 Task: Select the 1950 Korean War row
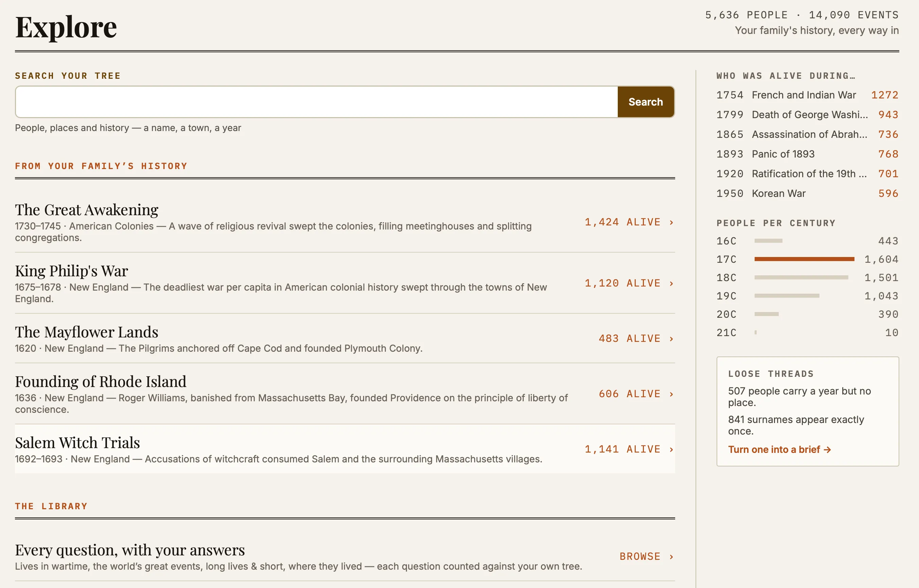pyautogui.click(x=808, y=194)
